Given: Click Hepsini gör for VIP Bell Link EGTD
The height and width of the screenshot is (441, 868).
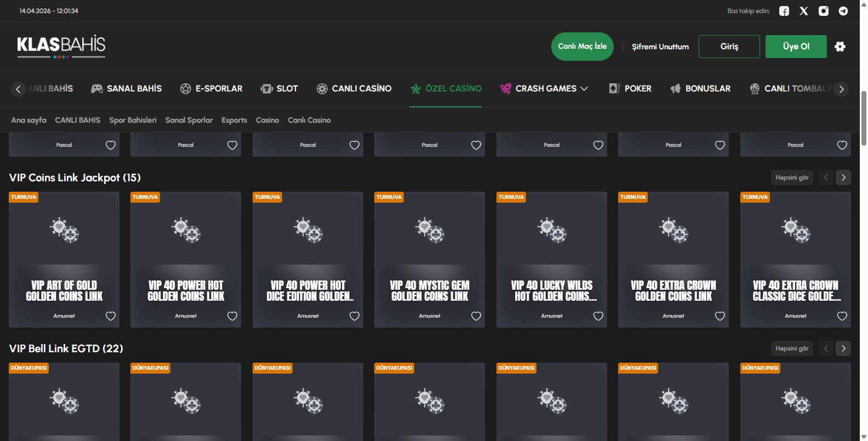Looking at the screenshot, I should click(x=792, y=348).
